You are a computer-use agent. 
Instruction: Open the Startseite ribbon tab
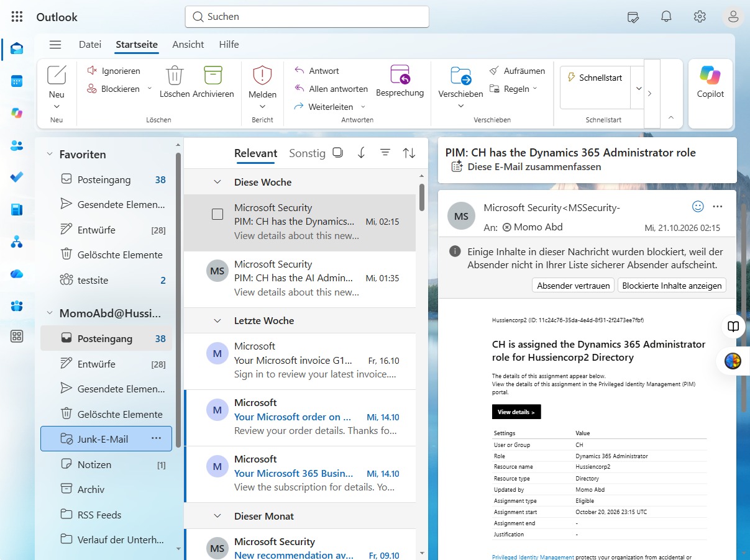point(137,45)
